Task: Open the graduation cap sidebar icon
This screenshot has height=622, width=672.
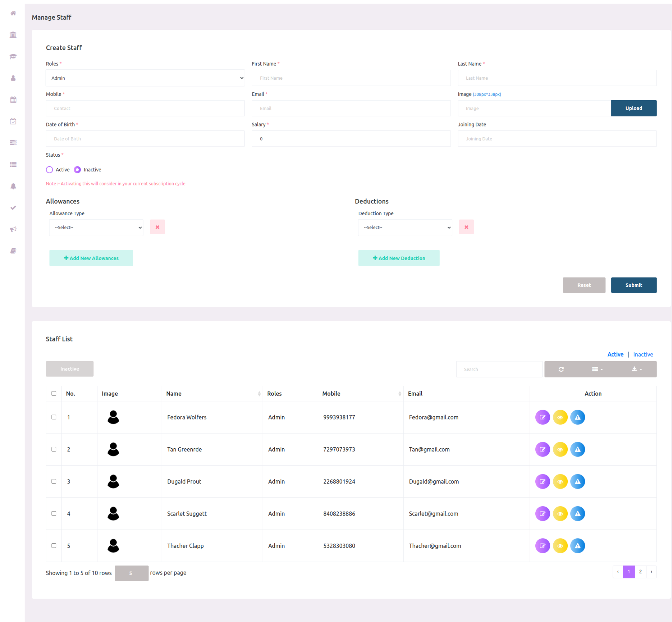Action: [13, 56]
